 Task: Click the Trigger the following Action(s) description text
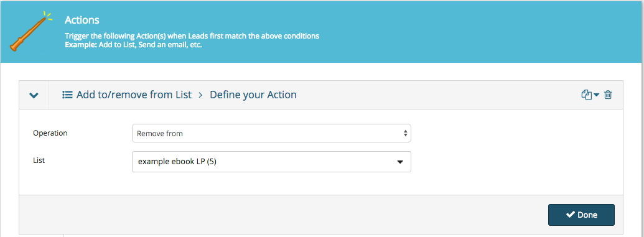tap(192, 35)
